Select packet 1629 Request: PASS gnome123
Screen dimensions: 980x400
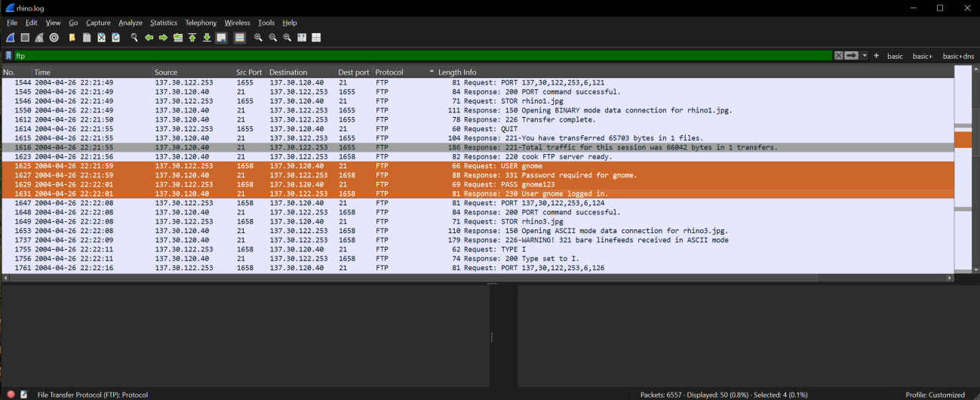478,184
